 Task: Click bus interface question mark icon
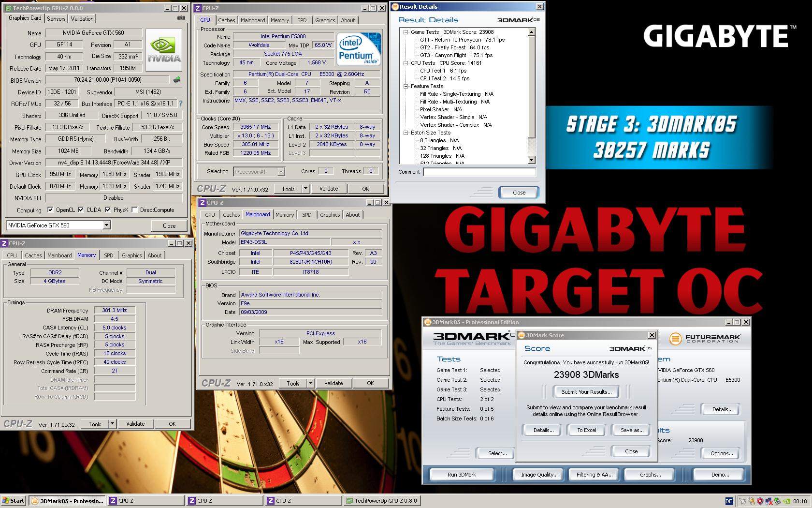point(181,104)
